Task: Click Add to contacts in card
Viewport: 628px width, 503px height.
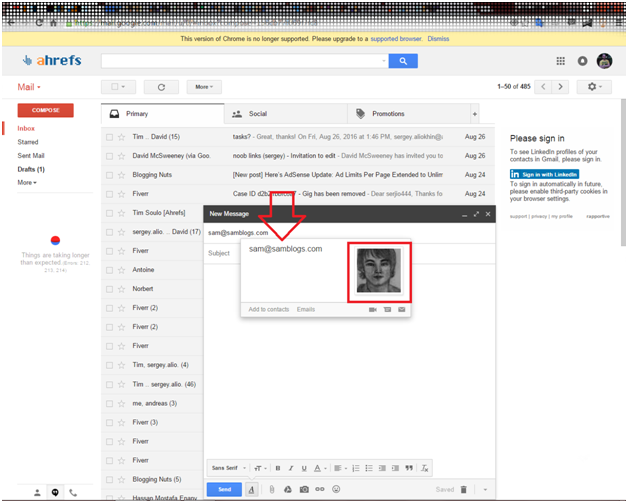Action: (269, 310)
